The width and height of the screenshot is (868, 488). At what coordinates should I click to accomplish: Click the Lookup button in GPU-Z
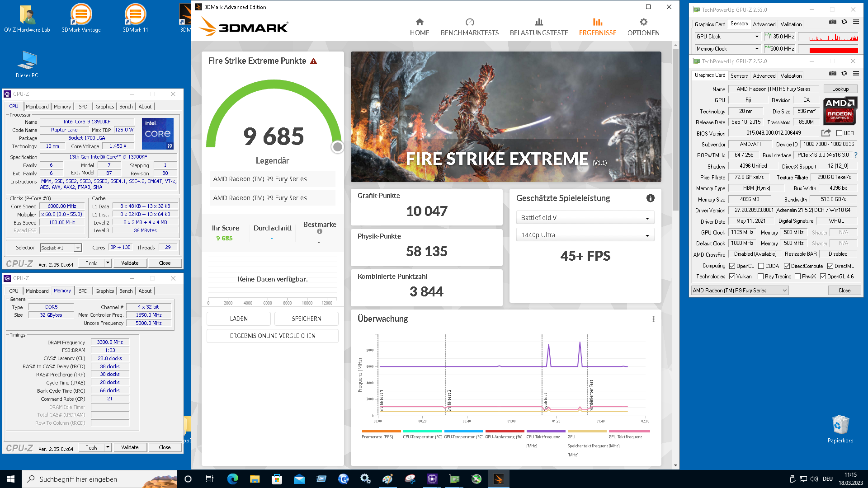point(840,89)
